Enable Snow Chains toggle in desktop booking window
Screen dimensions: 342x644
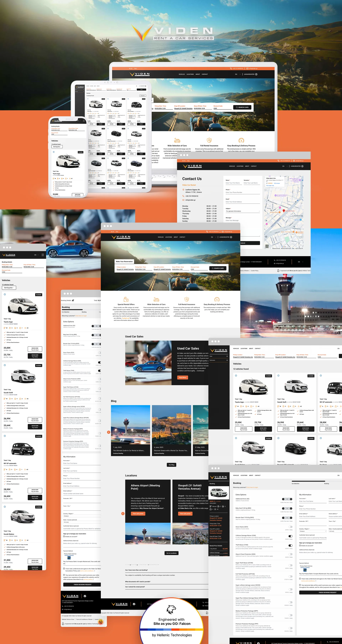point(290,527)
